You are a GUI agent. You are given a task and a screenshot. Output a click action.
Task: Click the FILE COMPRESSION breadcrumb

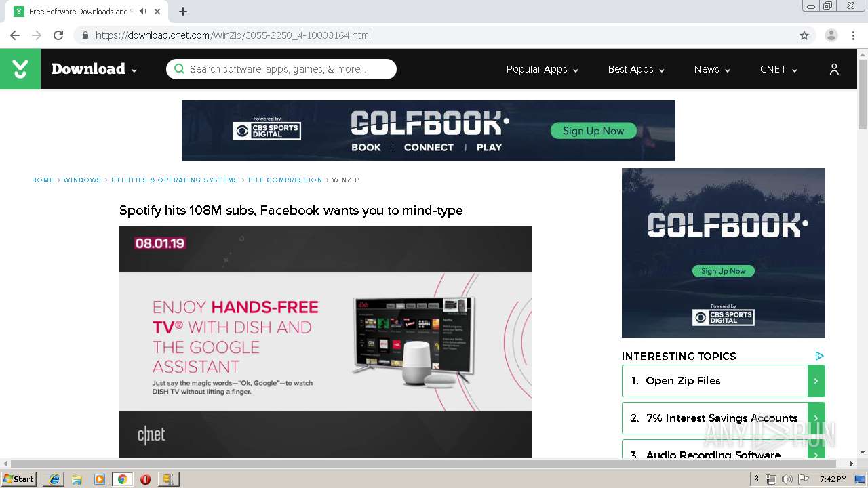pyautogui.click(x=285, y=180)
